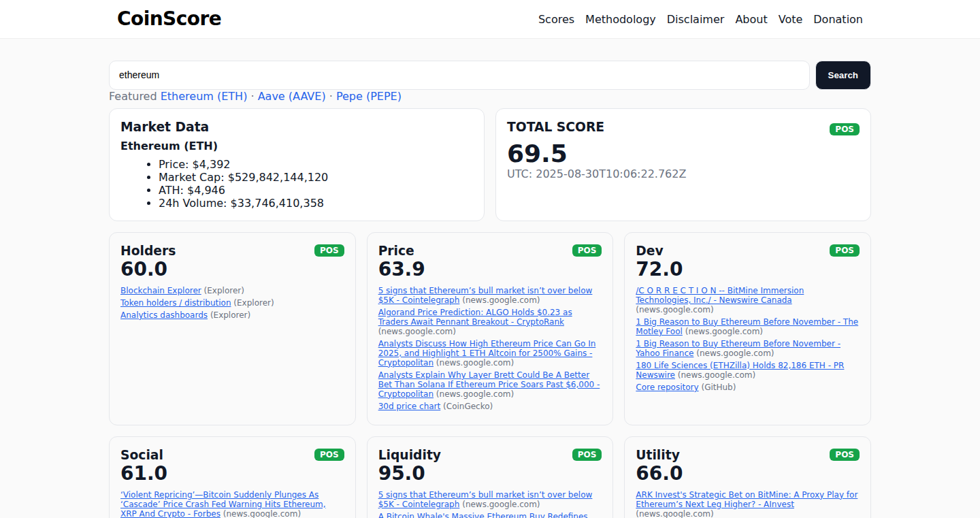The width and height of the screenshot is (980, 518).
Task: Open the Motley Fool Ethereum article
Action: click(x=747, y=327)
